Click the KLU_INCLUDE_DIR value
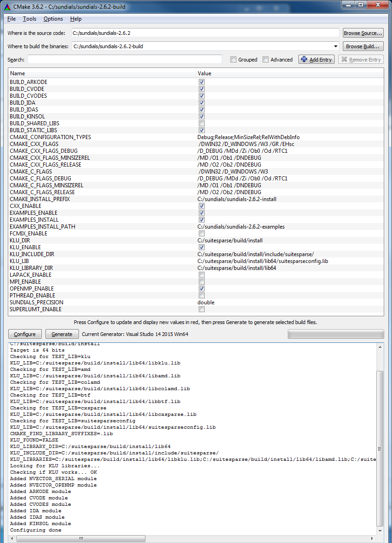The width and height of the screenshot is (392, 543). tap(256, 254)
